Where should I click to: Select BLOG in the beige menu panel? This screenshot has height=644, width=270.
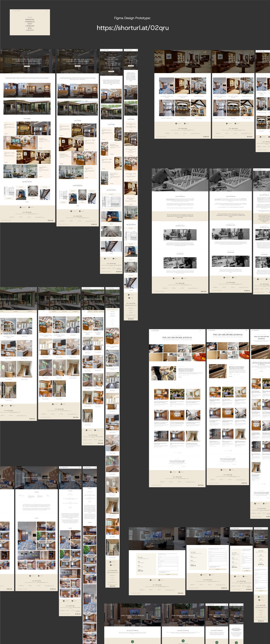pyautogui.click(x=30, y=28)
